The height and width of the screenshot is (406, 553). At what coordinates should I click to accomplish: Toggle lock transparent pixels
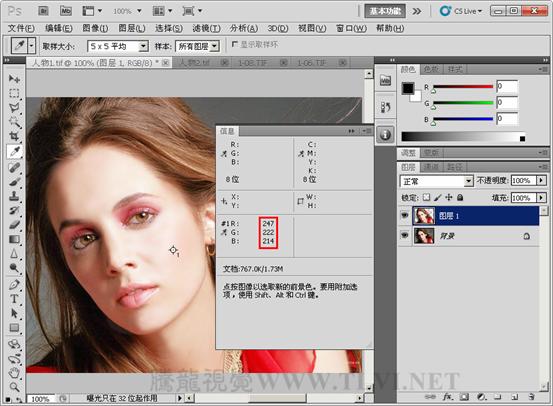coord(426,198)
